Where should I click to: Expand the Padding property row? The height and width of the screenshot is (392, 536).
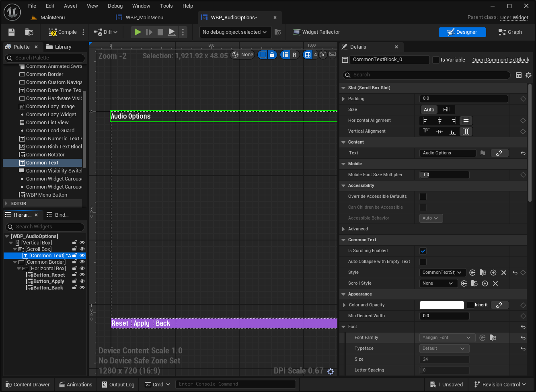point(343,99)
